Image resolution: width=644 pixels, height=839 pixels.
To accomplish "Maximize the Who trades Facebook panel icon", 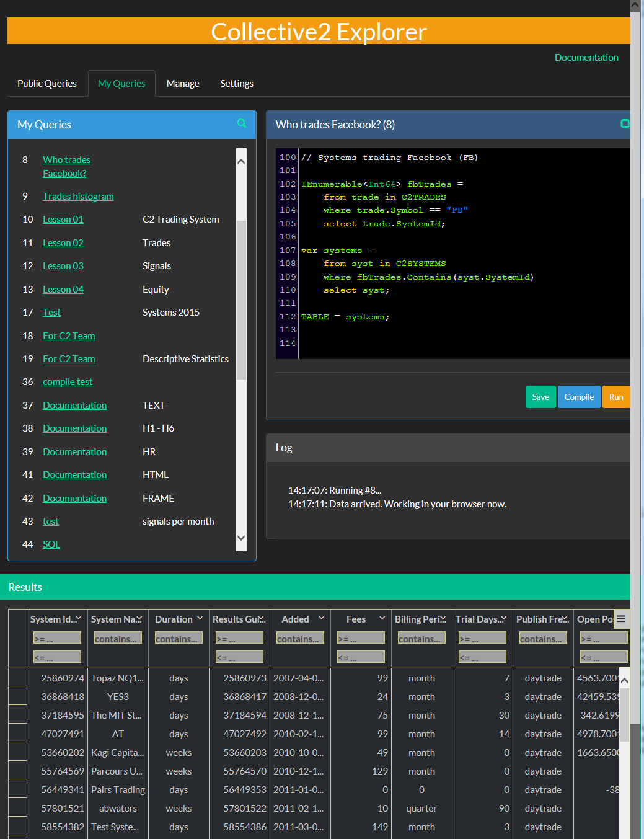I will tap(625, 123).
